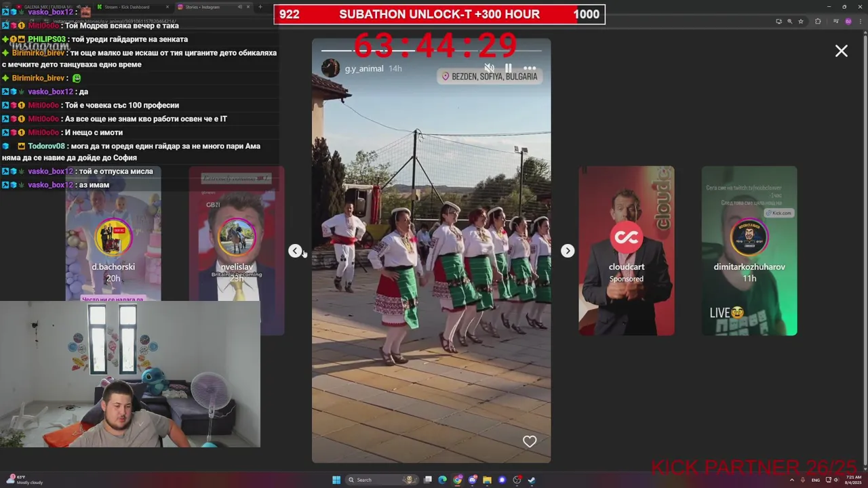Open the story's three-dot options menu
The height and width of the screenshot is (488, 868).
point(530,68)
